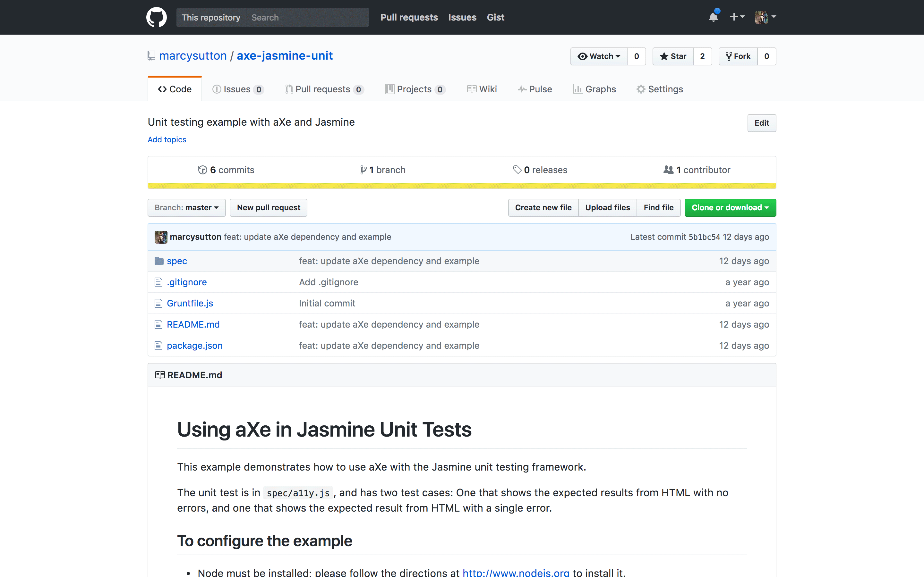Expand the Clone or download menu
The width and height of the screenshot is (924, 577).
click(x=730, y=207)
